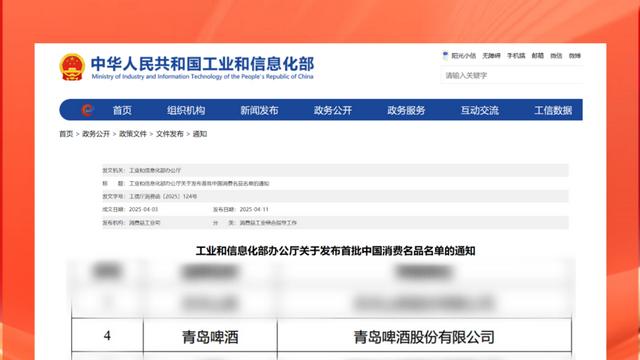Switch to 手机版 mobile version

click(516, 56)
